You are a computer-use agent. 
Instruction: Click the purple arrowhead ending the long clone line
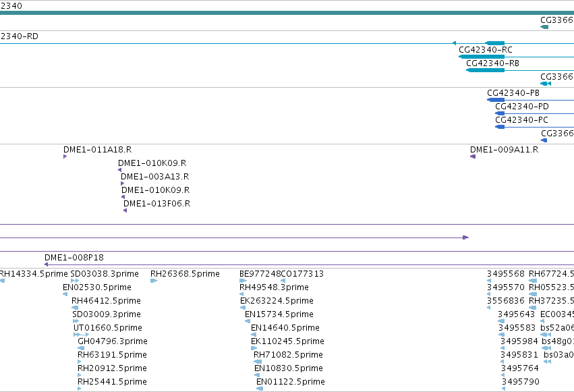[465, 237]
